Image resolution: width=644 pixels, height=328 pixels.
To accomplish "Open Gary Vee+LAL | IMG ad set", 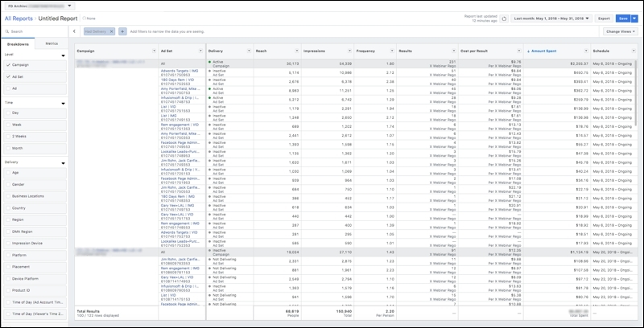I will (177, 206).
